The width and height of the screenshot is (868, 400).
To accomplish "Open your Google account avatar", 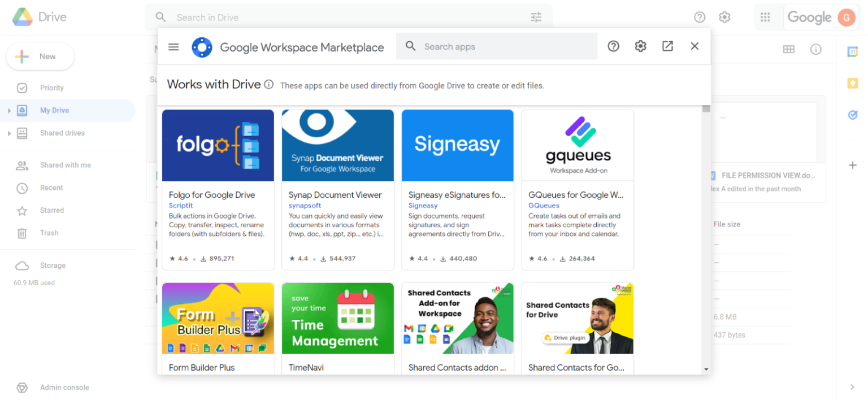I will click(x=846, y=17).
